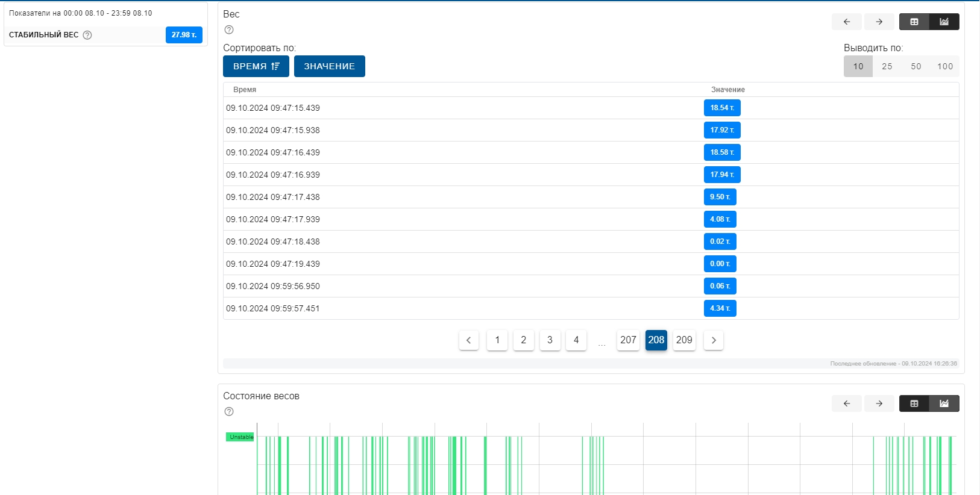980x495 pixels.
Task: Click value badge 17.92 т.
Action: pos(722,130)
